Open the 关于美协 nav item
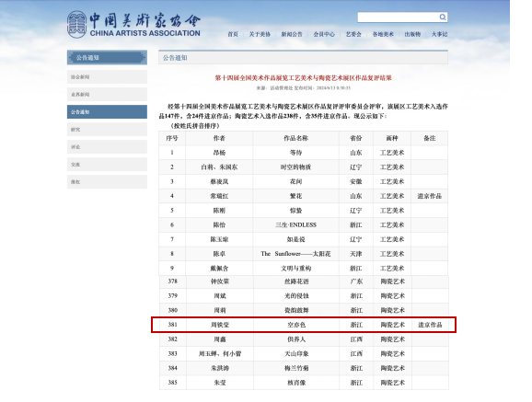Viewport: 532px width, 402px height. [260, 34]
